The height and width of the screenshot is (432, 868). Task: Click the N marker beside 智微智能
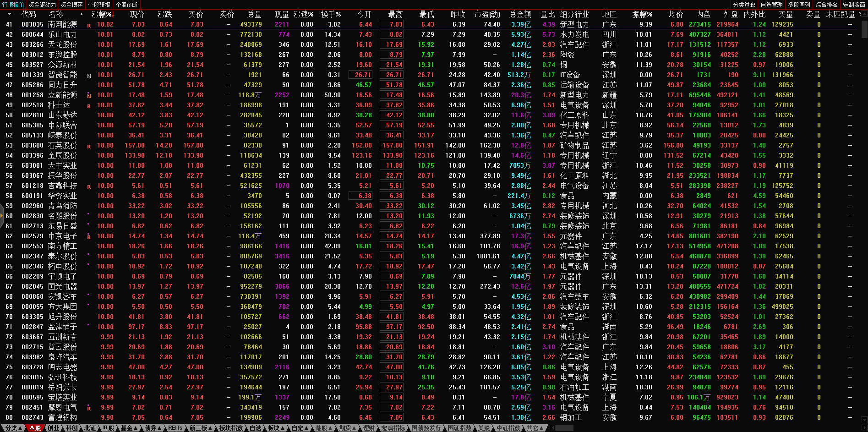[89, 76]
